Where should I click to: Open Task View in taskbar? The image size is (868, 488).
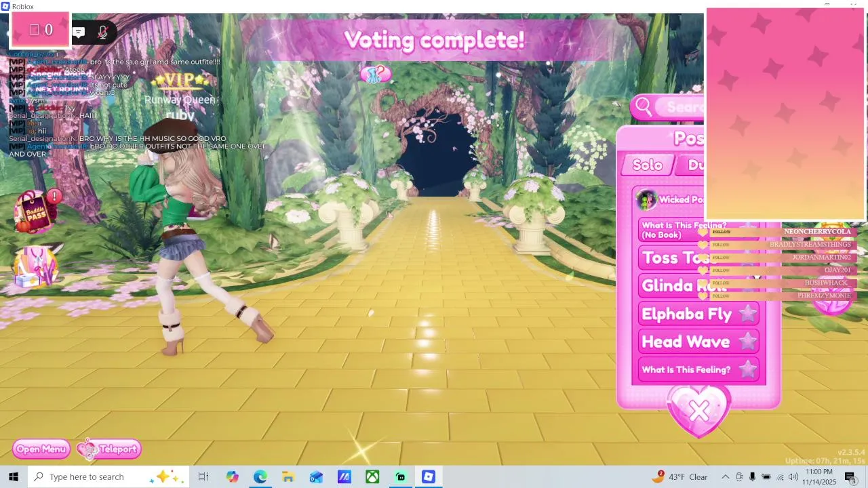(x=203, y=476)
